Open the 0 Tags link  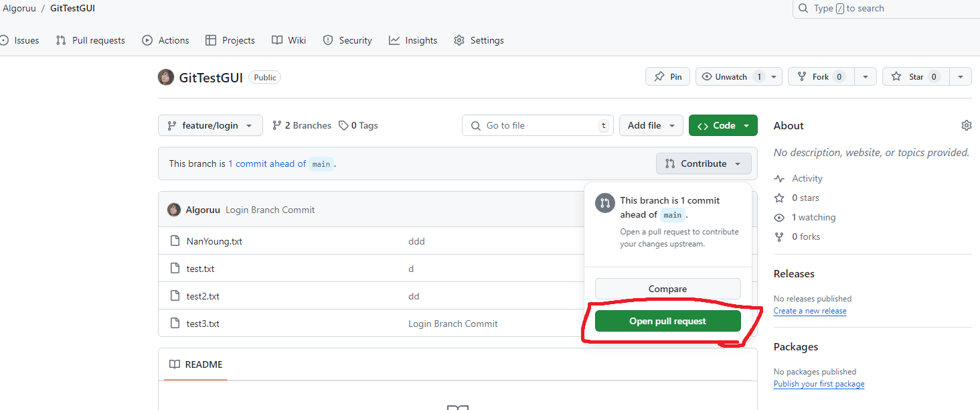(x=358, y=125)
